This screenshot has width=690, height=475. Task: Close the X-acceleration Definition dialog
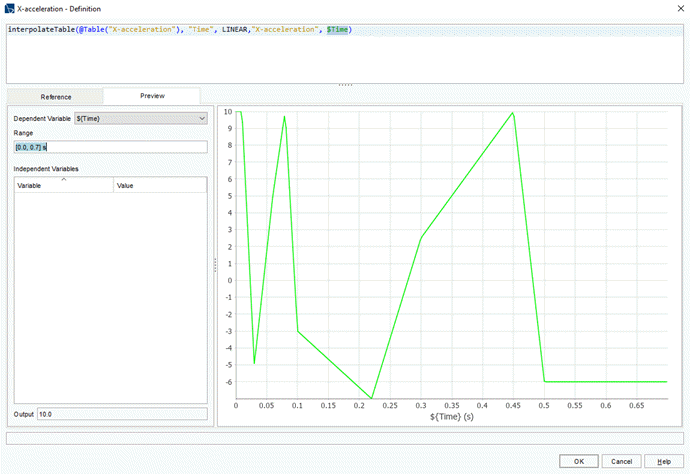coord(677,8)
